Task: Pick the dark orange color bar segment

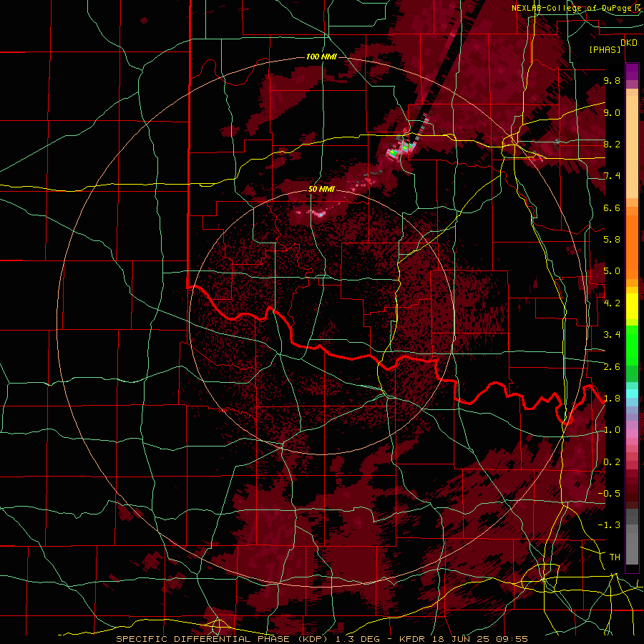Action: click(632, 246)
